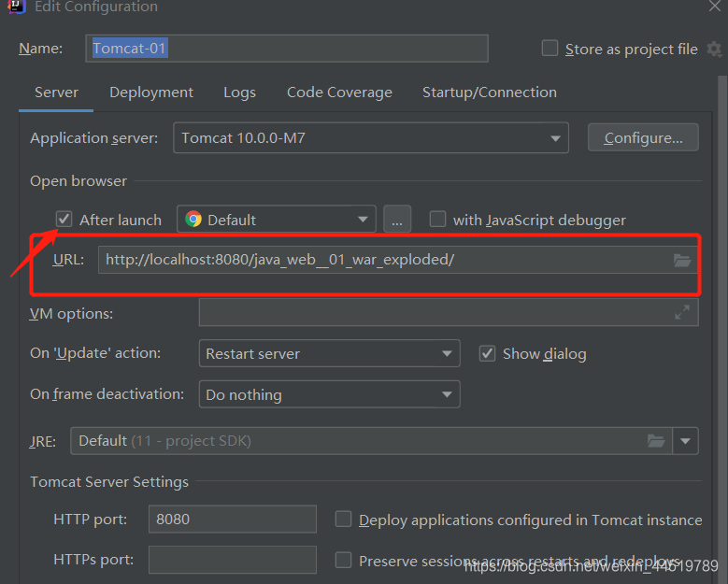The height and width of the screenshot is (584, 728).
Task: Open the Code Coverage tab
Action: pos(339,93)
